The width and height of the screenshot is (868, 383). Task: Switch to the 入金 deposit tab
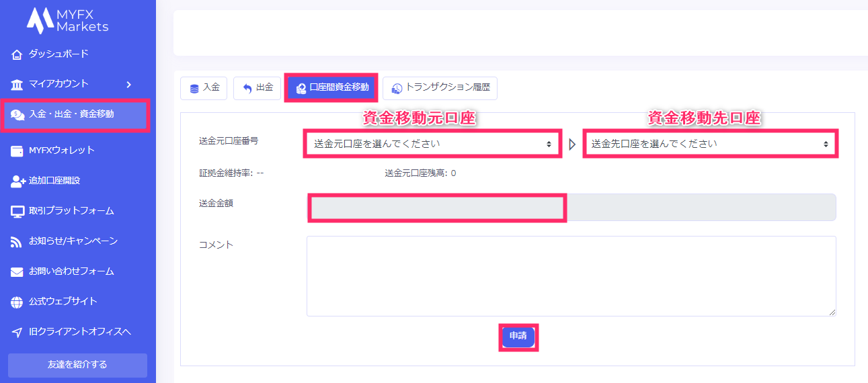204,88
